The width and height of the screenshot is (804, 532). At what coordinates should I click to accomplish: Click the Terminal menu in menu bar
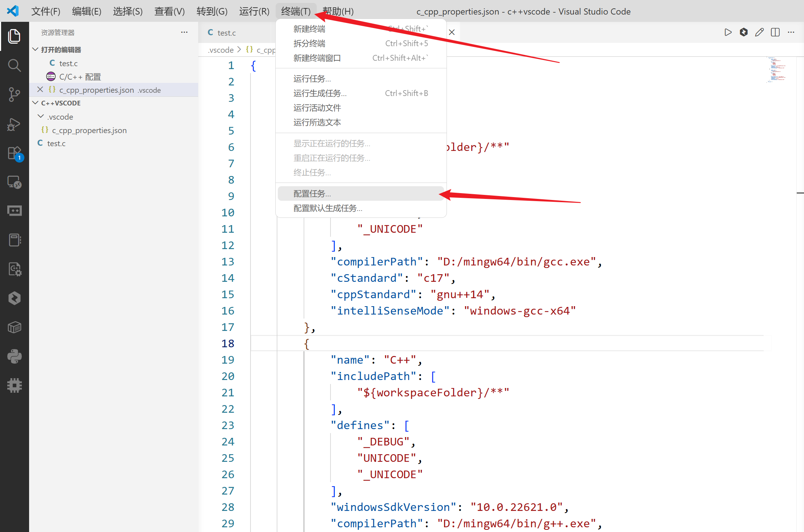pyautogui.click(x=296, y=11)
